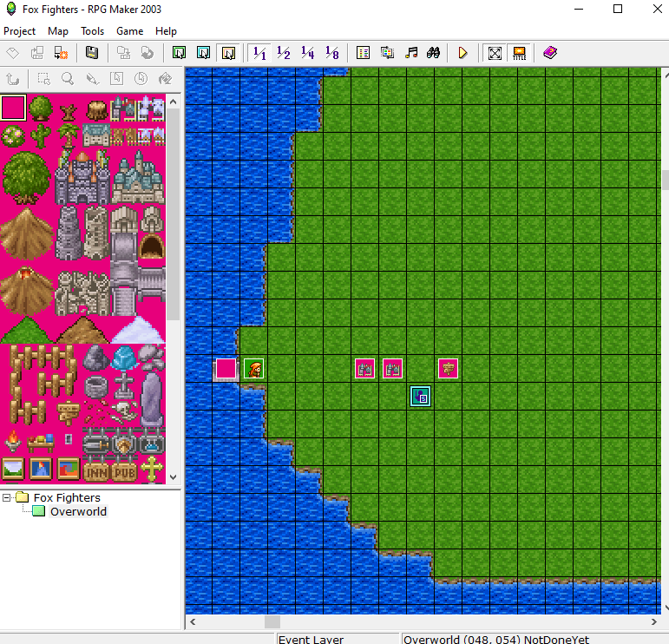This screenshot has width=669, height=644.
Task: Choose the Ellipse draw tool
Action: tap(141, 78)
